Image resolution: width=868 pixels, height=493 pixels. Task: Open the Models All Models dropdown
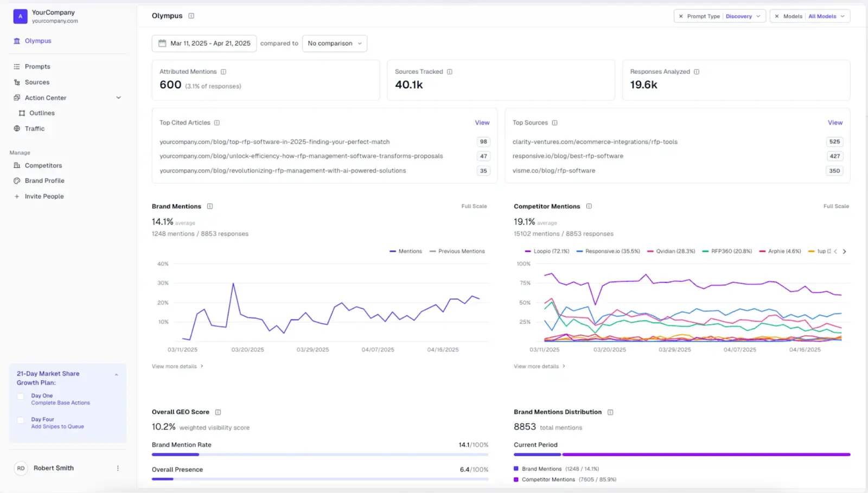[x=810, y=16]
